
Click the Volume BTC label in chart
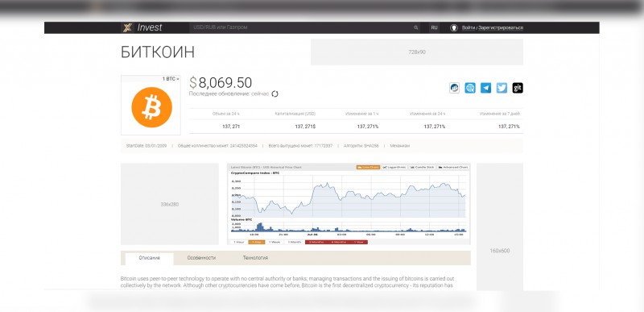(x=242, y=220)
